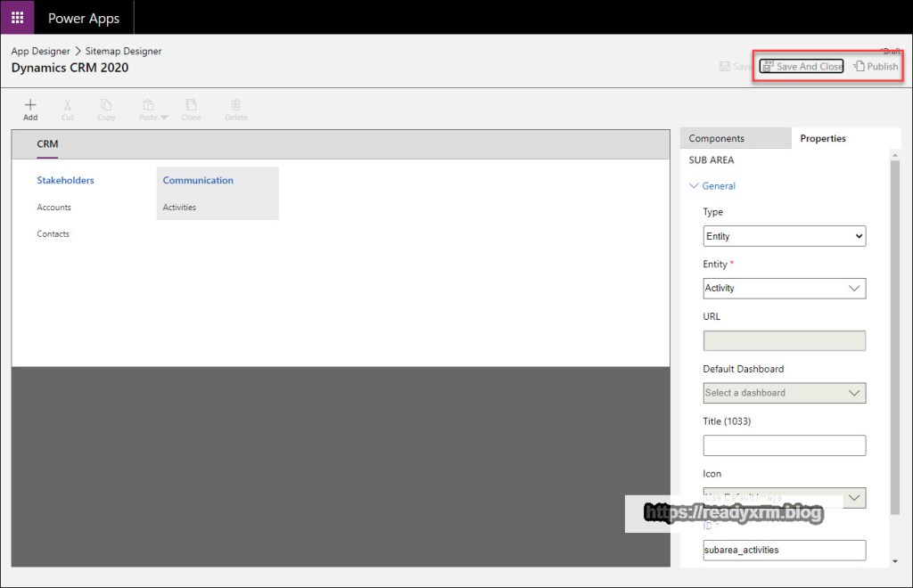Screen dimensions: 913x588
Task: Click the Add plus icon in toolbar
Action: pyautogui.click(x=30, y=105)
